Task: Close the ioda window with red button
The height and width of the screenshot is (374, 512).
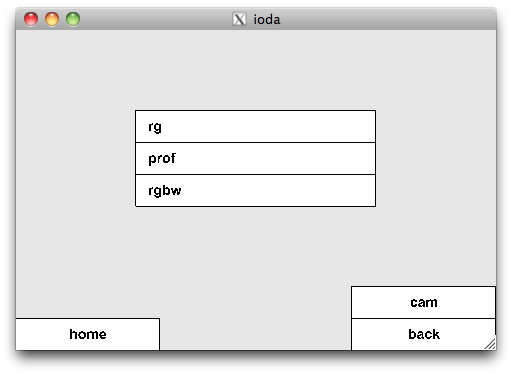Action: 31,19
